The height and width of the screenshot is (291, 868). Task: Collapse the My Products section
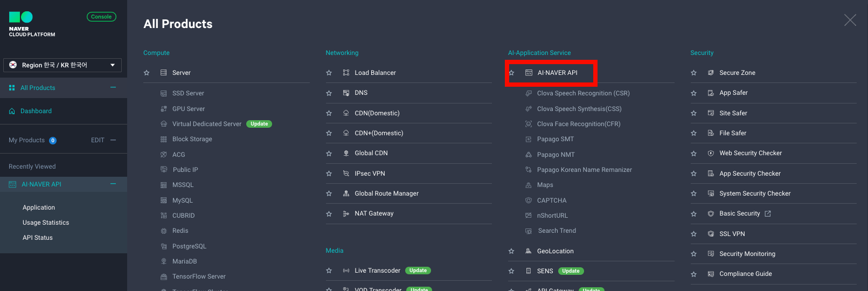point(113,140)
